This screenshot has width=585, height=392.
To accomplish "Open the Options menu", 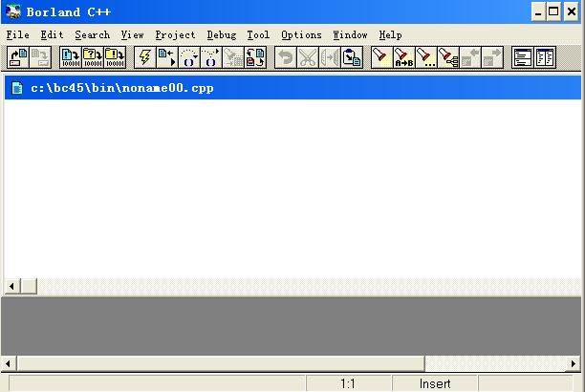I will click(301, 35).
